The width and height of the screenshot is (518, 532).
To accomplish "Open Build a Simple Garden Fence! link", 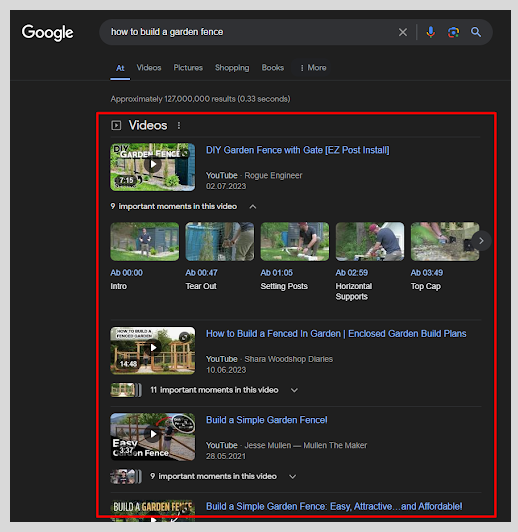I will click(x=267, y=420).
